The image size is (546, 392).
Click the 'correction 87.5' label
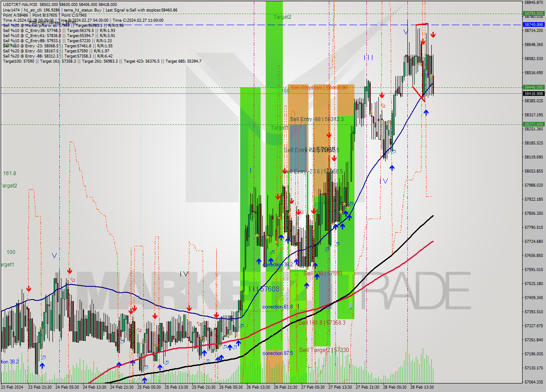[x=278, y=353]
